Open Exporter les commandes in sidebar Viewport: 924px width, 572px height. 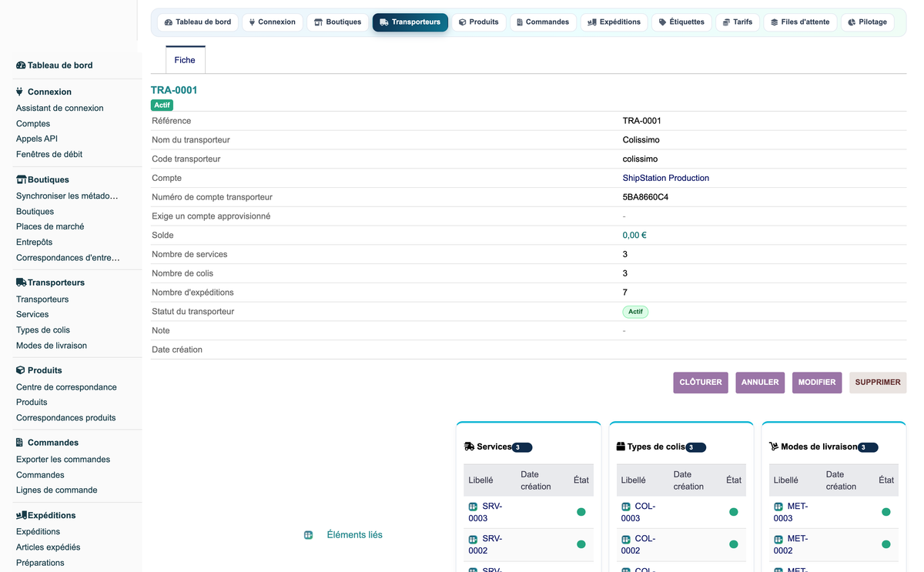63,460
